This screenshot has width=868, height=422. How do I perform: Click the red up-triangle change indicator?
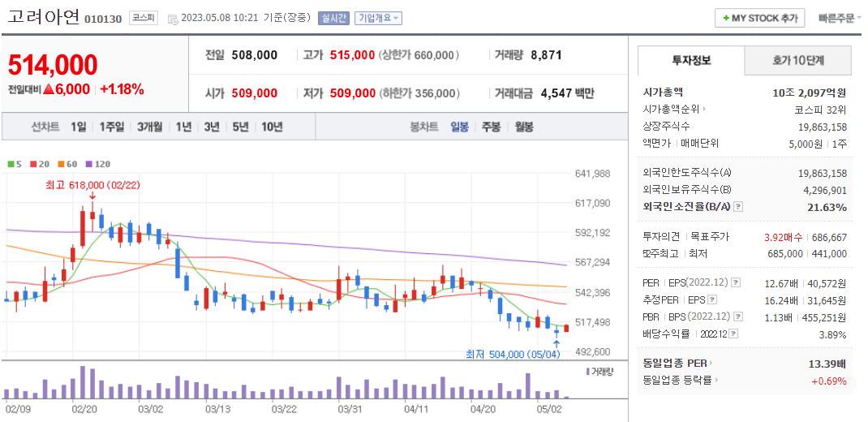pyautogui.click(x=48, y=88)
